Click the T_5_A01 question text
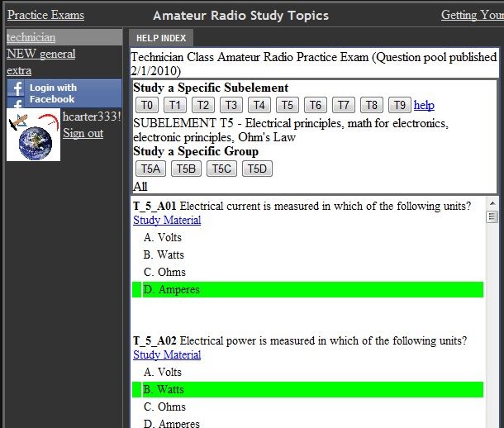 coord(302,206)
